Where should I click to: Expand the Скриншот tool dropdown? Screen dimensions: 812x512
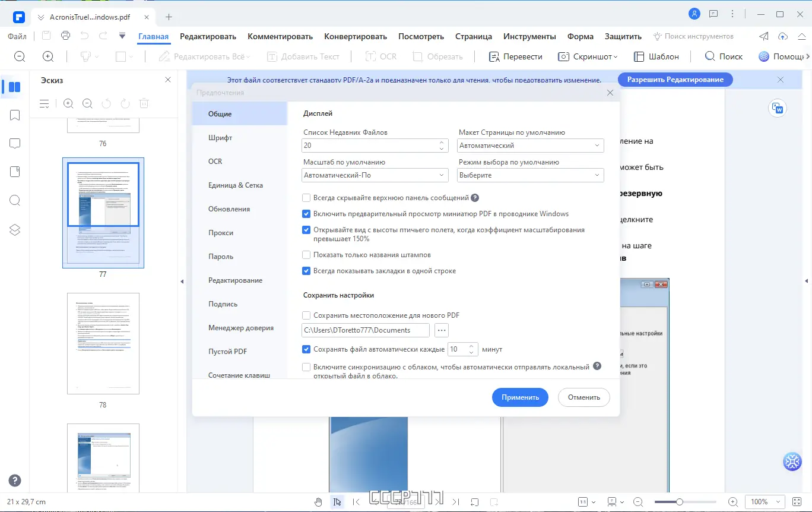click(615, 57)
